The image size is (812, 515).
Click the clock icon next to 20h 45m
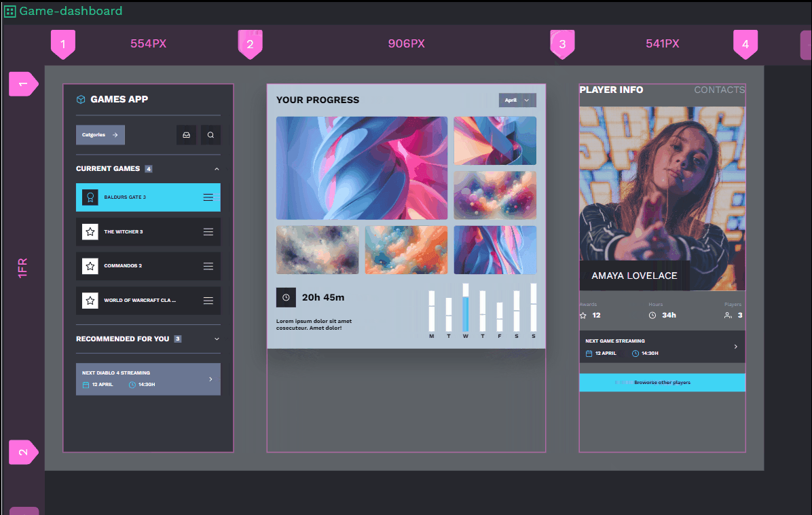click(286, 297)
